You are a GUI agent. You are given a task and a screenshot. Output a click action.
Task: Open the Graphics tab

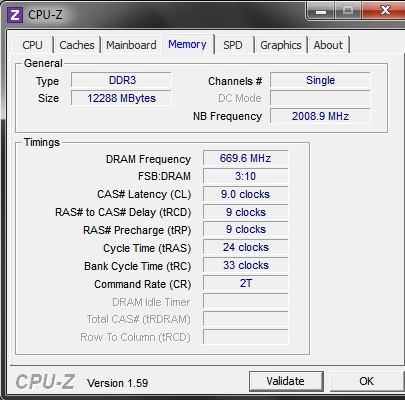(281, 45)
